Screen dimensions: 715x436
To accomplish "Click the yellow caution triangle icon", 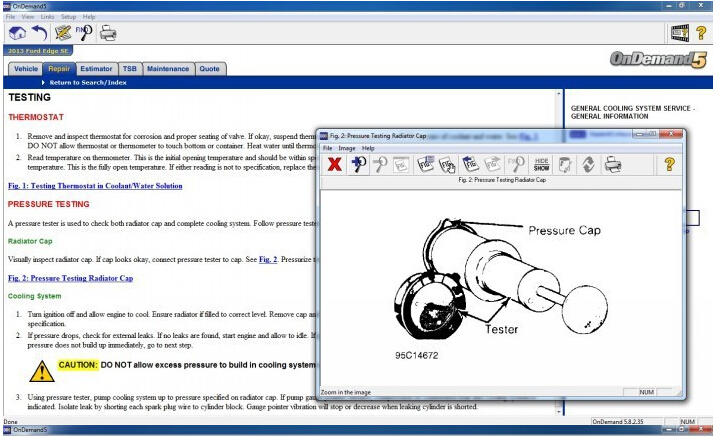I will pos(42,371).
